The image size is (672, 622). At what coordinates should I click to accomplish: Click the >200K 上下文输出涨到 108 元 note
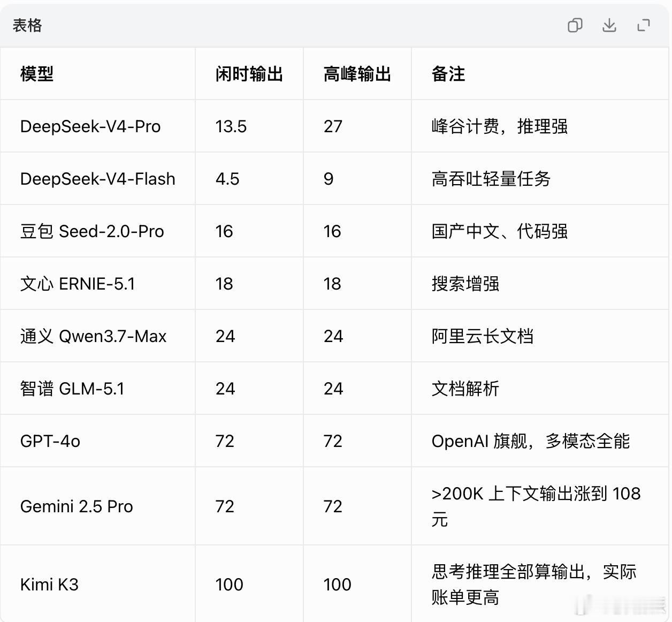pyautogui.click(x=536, y=506)
